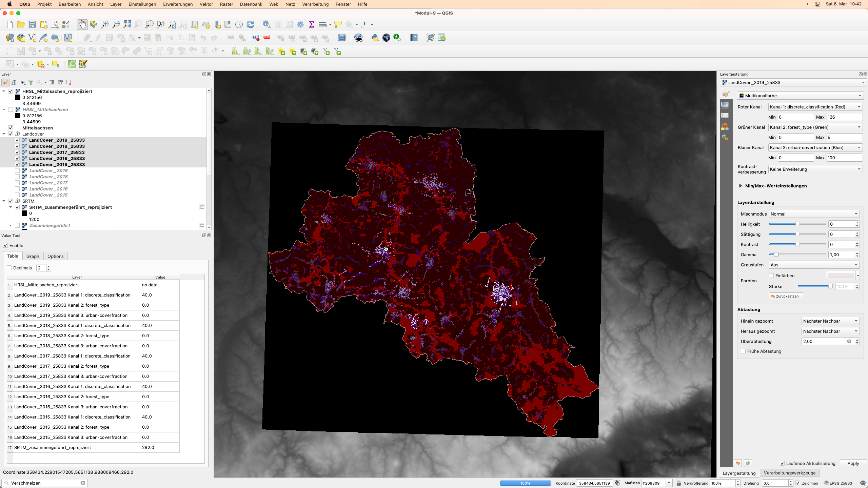Viewport: 868px width, 488px height.
Task: Click the Statistical Summary sigma icon
Action: point(312,24)
